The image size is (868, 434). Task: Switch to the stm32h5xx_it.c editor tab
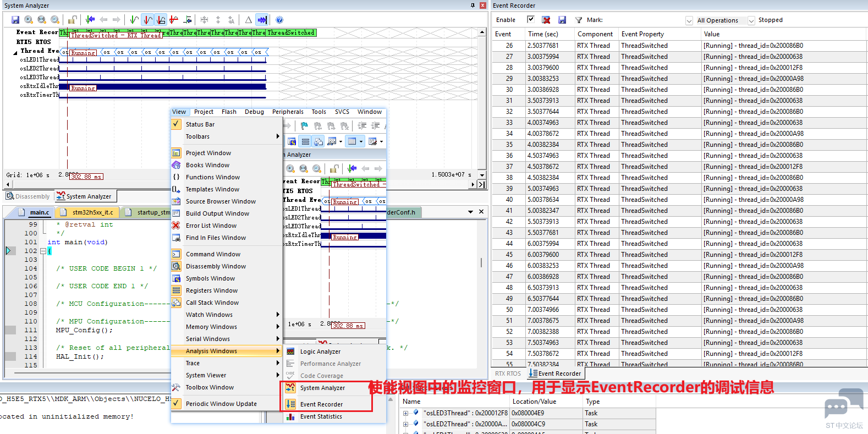coord(87,212)
